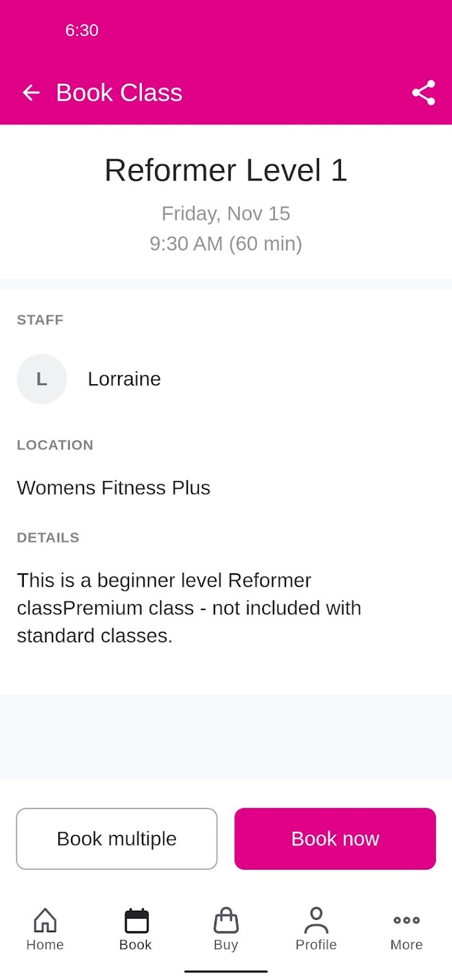Tap the More tab label

[407, 944]
